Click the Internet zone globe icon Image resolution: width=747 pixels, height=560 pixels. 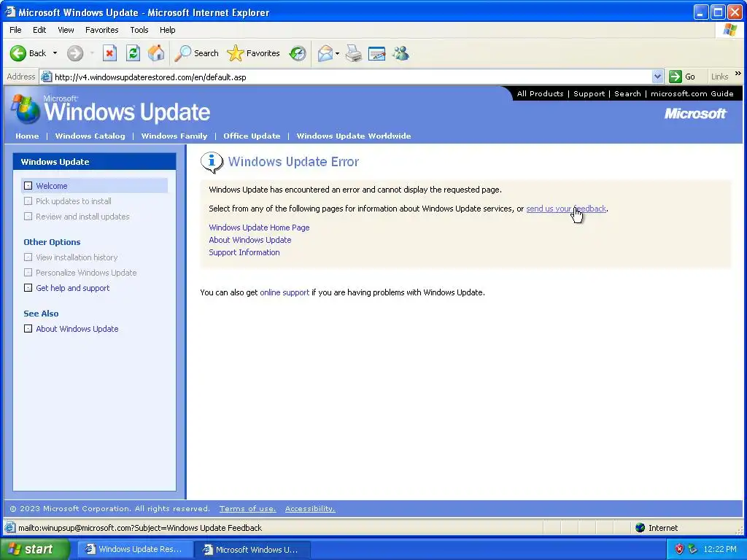click(x=640, y=528)
